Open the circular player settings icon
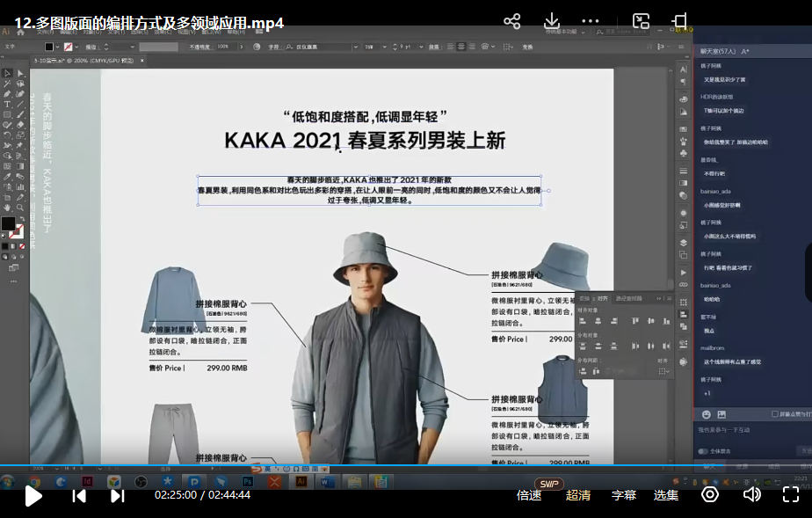Screen dimensions: 812x518 pos(710,495)
